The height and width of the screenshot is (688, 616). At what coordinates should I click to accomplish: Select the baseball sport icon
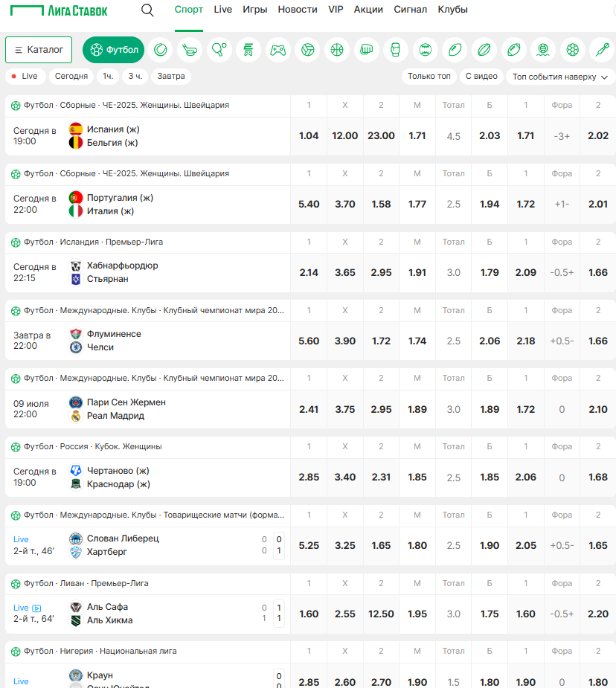(425, 50)
